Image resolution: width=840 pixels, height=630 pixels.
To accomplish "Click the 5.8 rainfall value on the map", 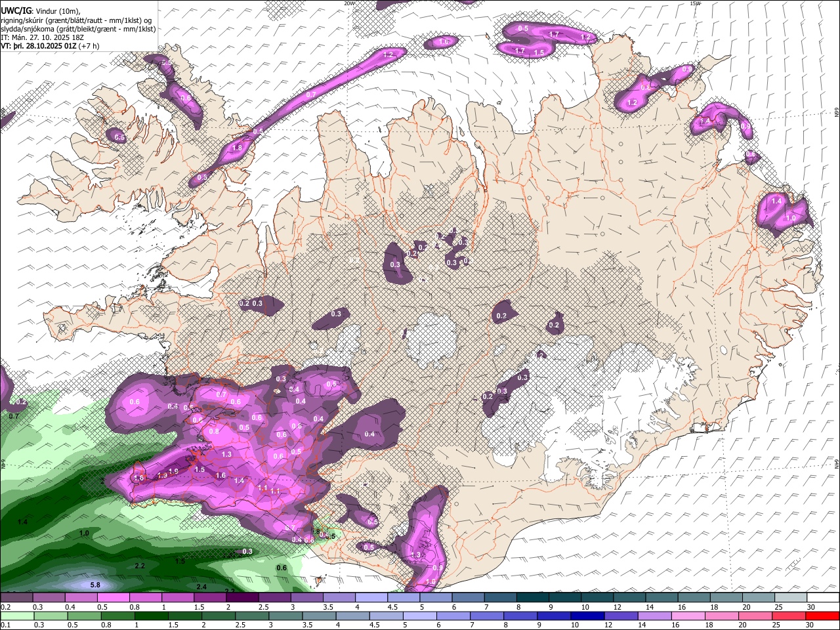I will [x=94, y=585].
